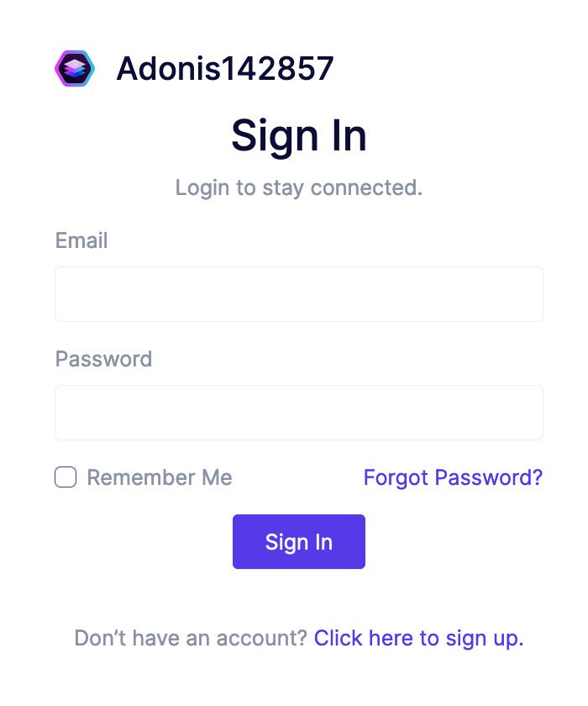Submit the login form with Sign In
This screenshot has height=706, width=588.
point(298,542)
